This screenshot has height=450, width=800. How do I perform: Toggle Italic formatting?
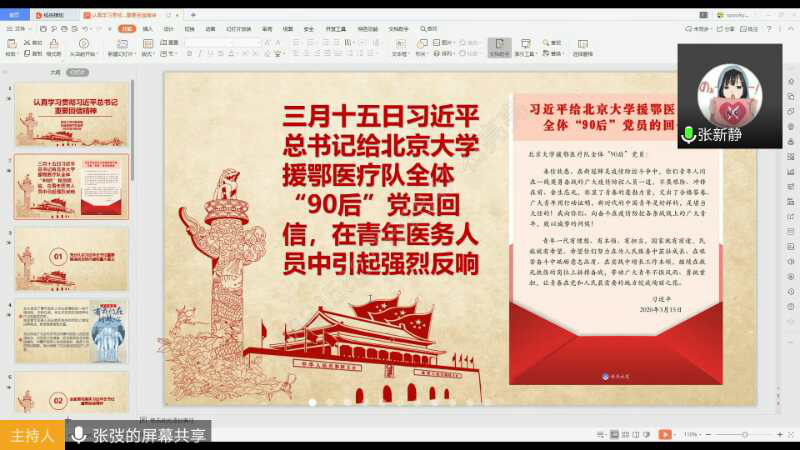pos(200,54)
